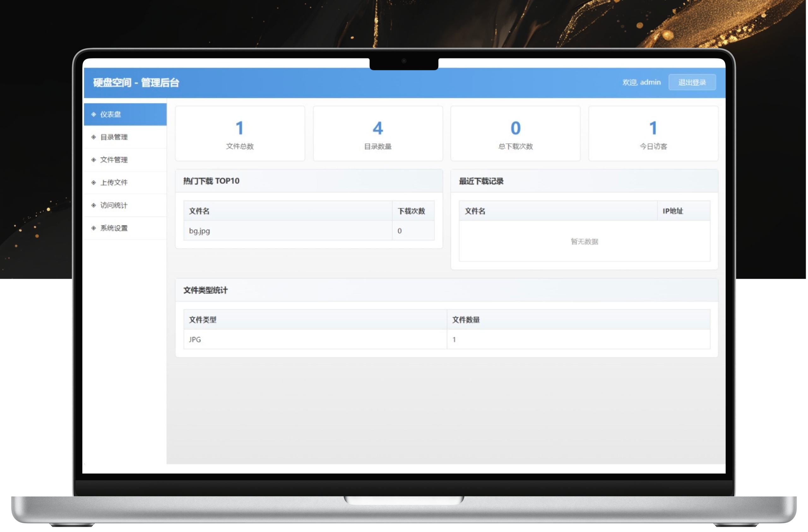Click the 下载次数 column header
Viewport: 808px width, 532px height.
(x=412, y=211)
